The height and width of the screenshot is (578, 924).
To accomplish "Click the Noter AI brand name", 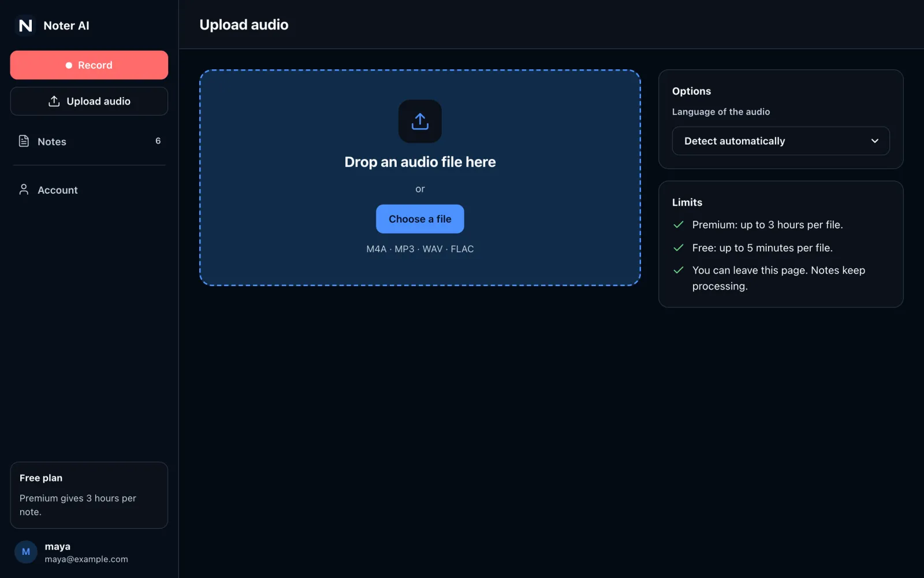I will 66,25.
